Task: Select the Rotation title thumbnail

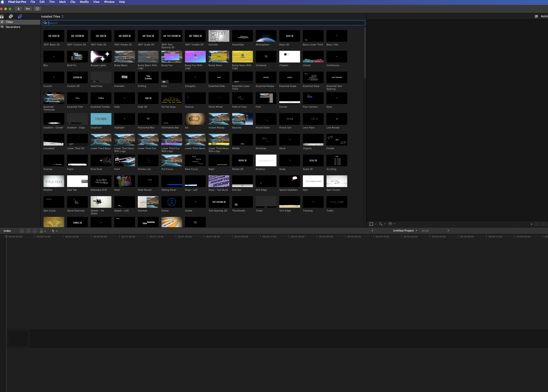Action: (266, 160)
